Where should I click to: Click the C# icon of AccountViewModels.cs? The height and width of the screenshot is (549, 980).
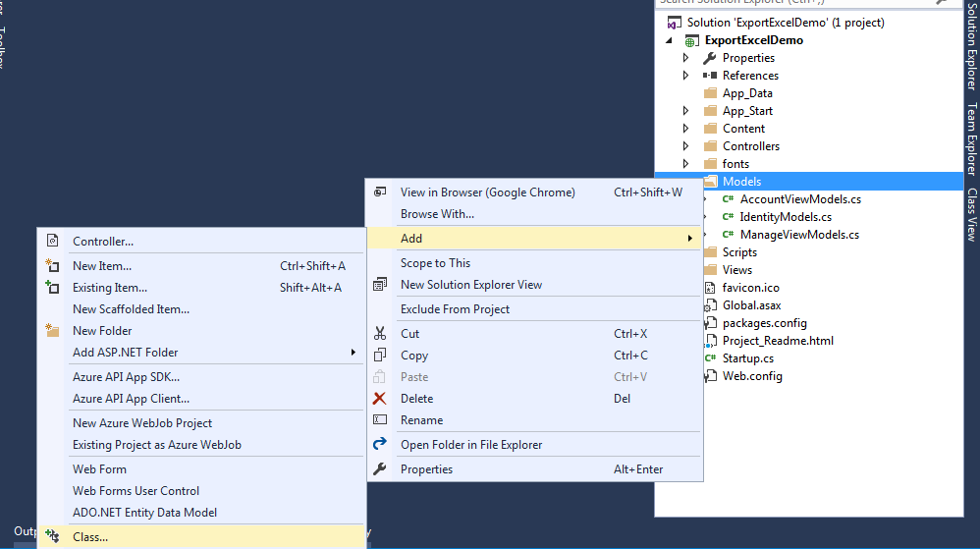click(x=728, y=198)
